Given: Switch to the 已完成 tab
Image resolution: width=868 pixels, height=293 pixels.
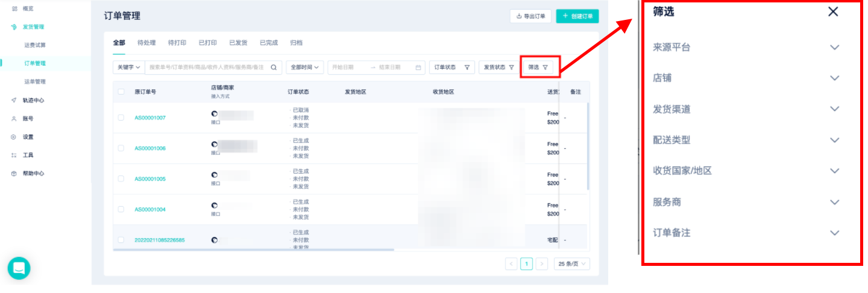Looking at the screenshot, I should pyautogui.click(x=269, y=43).
